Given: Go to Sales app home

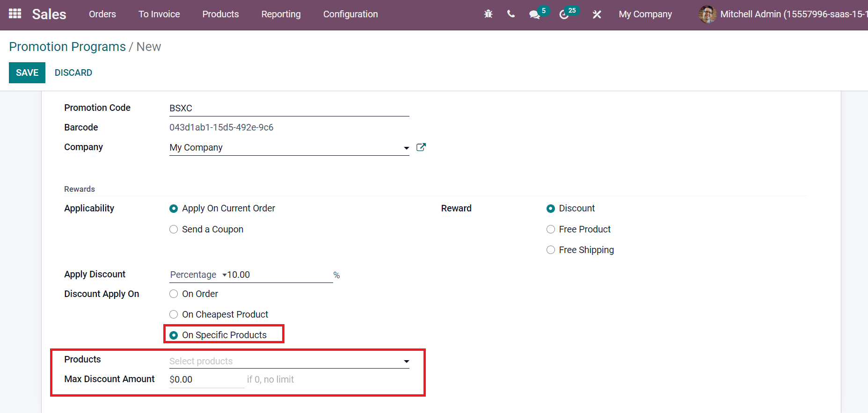Looking at the screenshot, I should pos(49,14).
